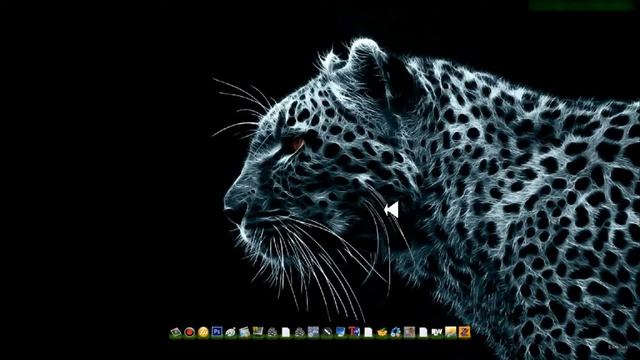Open the white lettered text dock icon
The height and width of the screenshot is (360, 640).
[x=437, y=332]
